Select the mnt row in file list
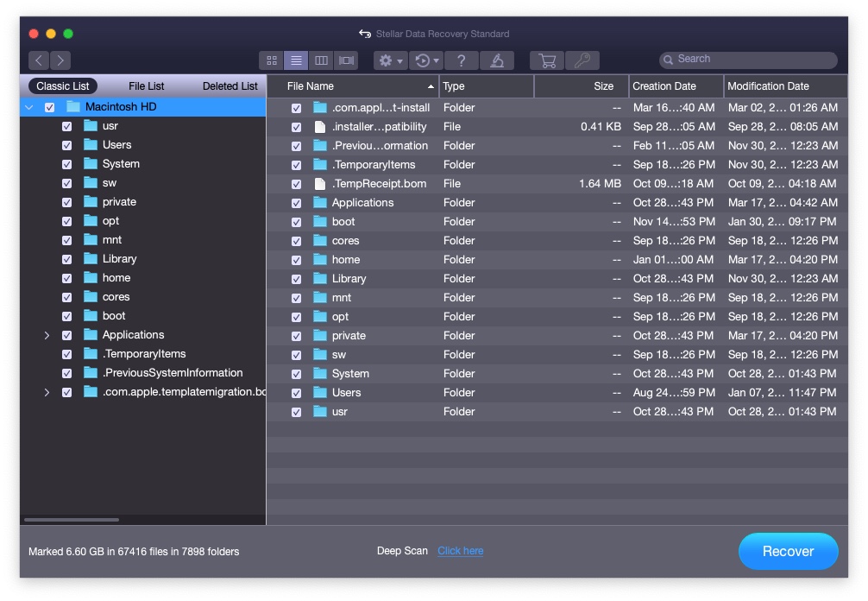 pos(557,297)
